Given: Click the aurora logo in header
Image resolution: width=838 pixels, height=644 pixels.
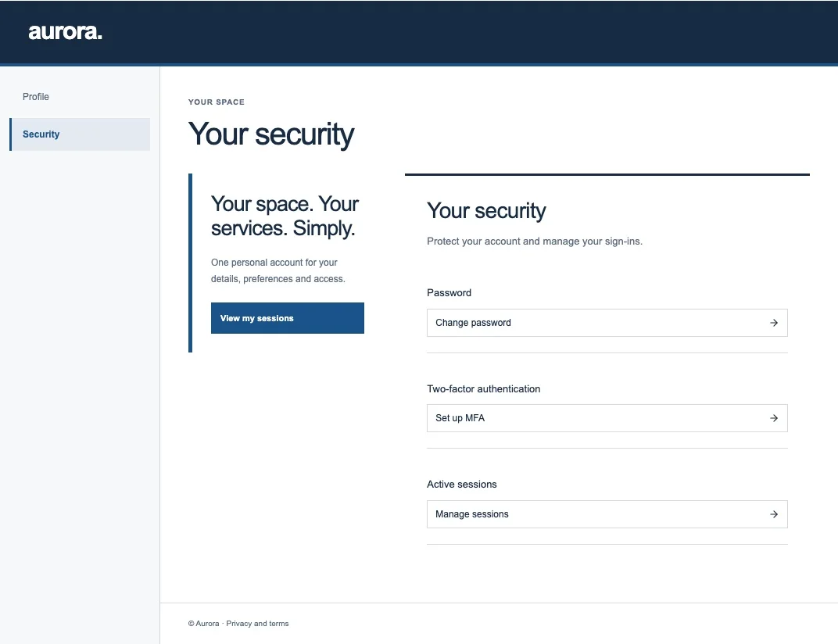Looking at the screenshot, I should pyautogui.click(x=65, y=32).
